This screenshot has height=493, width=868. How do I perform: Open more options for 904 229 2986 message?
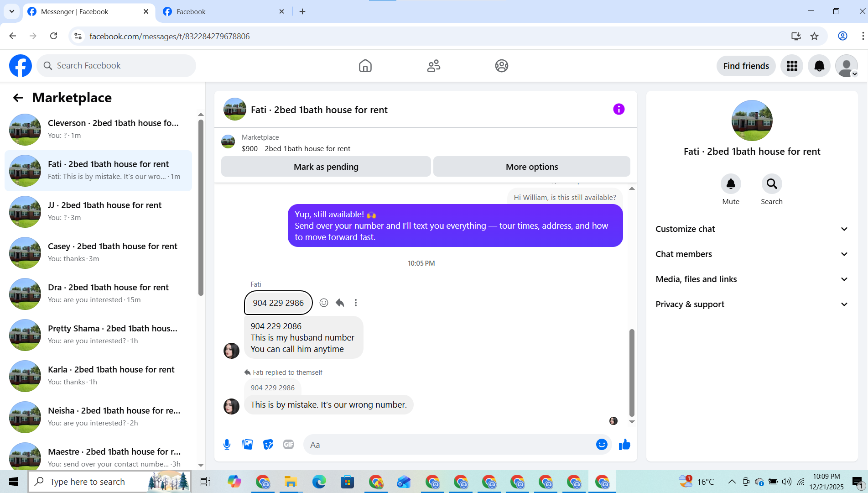point(356,303)
